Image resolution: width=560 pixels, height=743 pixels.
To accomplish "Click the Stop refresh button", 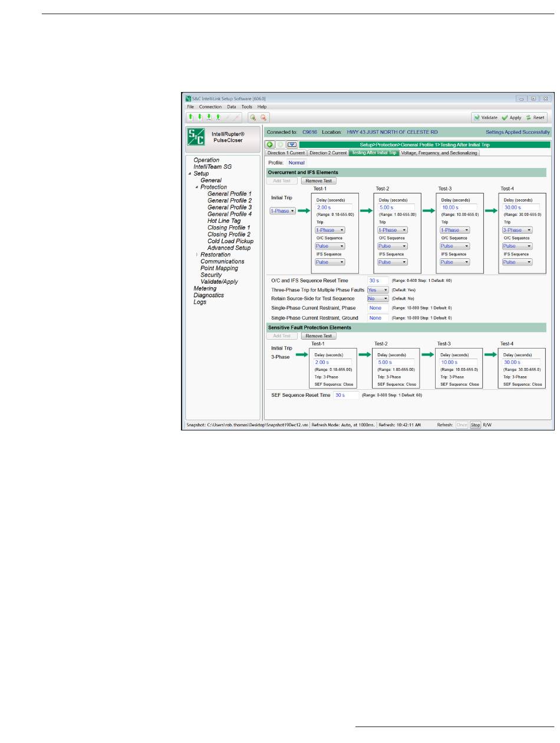I will pos(475,424).
